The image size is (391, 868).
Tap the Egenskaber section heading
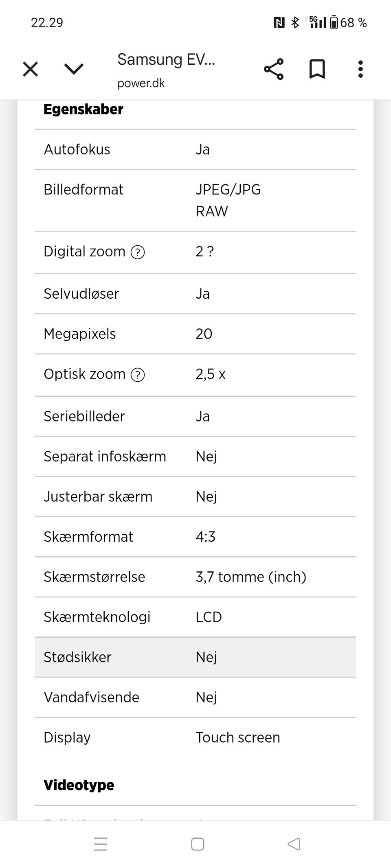[x=83, y=109]
